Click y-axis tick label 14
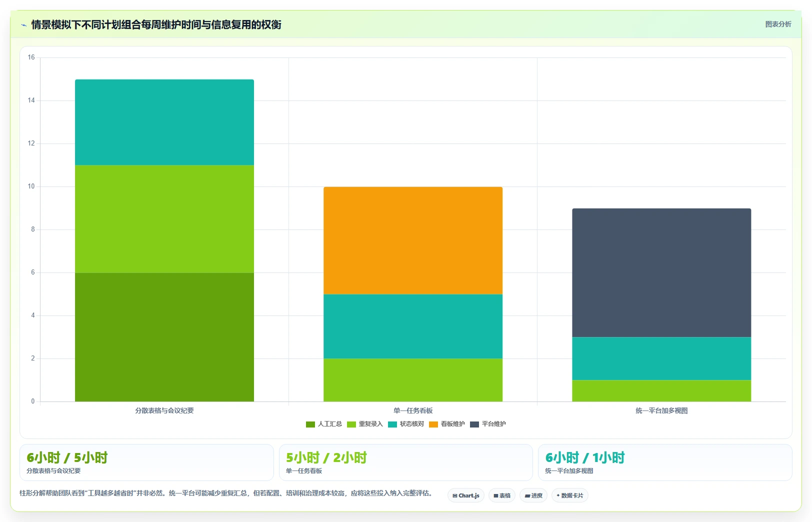Image resolution: width=812 pixels, height=522 pixels. (x=31, y=100)
